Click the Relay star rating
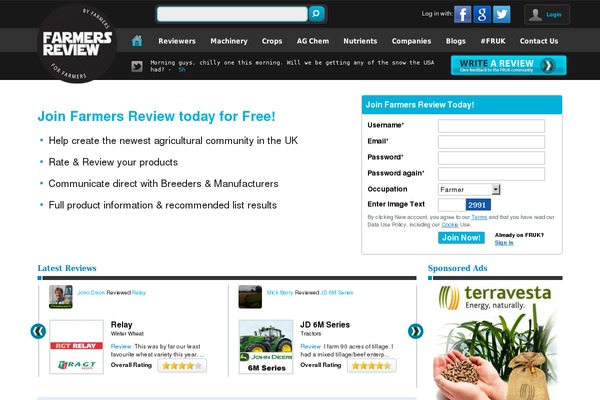600x400 pixels. [x=182, y=366]
